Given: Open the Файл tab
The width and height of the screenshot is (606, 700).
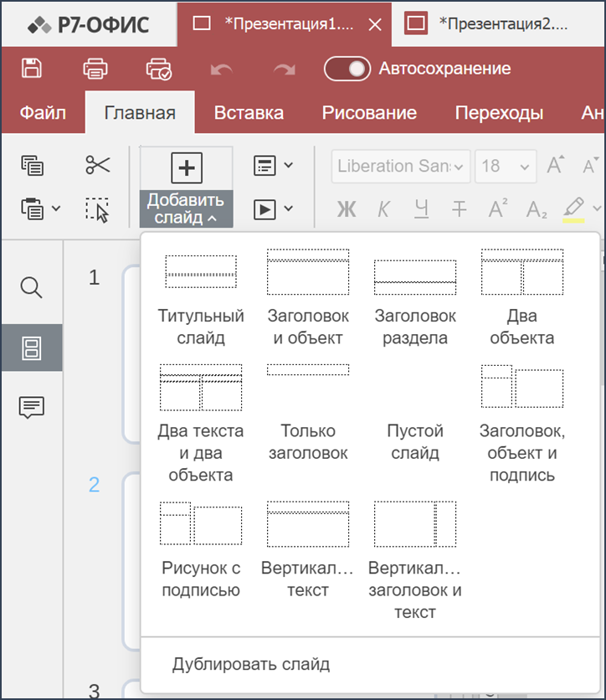Looking at the screenshot, I should pos(43,112).
